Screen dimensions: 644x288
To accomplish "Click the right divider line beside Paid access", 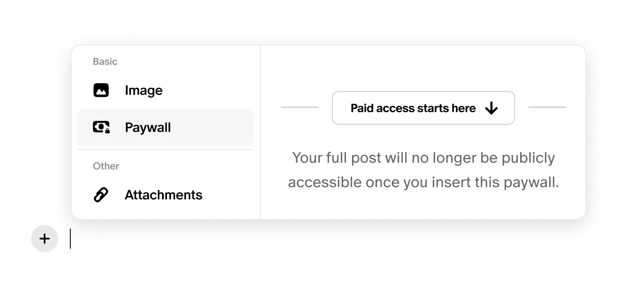I will pos(547,107).
